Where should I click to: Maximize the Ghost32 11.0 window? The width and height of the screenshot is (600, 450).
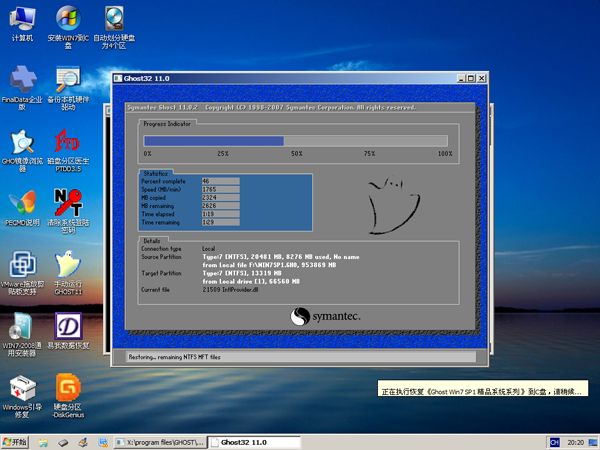click(x=471, y=78)
